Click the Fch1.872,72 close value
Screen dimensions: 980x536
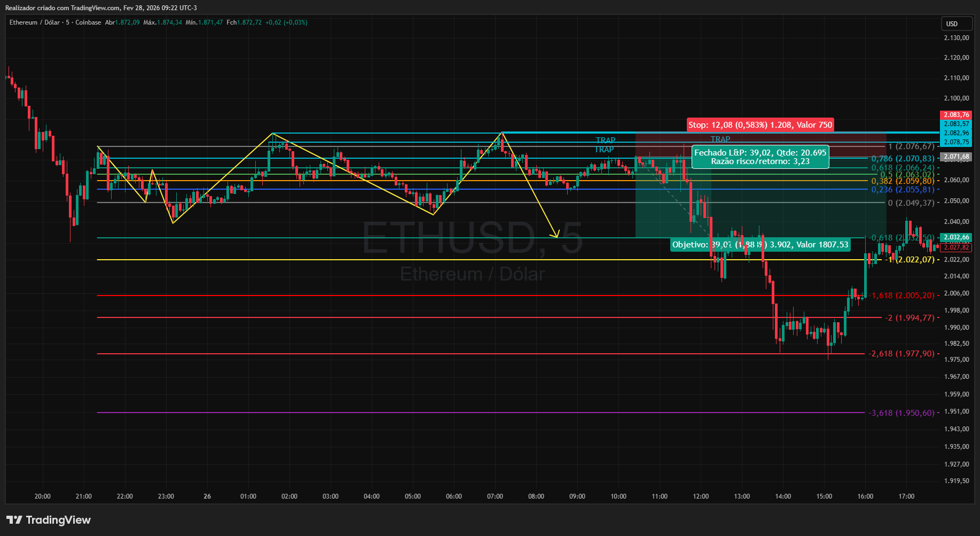[x=244, y=22]
